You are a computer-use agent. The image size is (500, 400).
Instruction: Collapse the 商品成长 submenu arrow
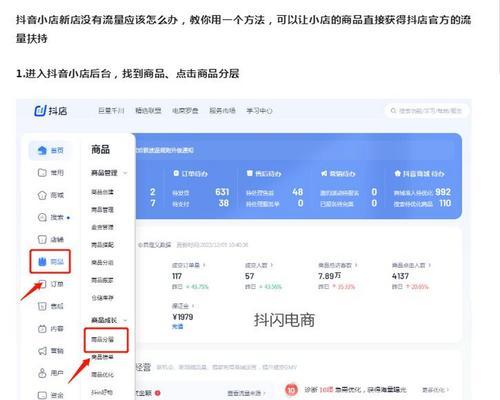pyautogui.click(x=125, y=320)
